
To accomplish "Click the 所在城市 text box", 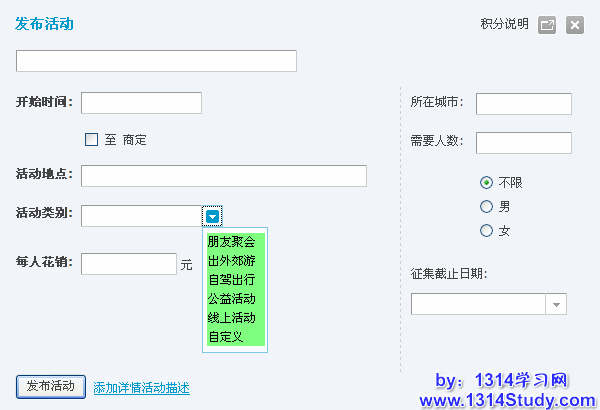I will click(523, 104).
